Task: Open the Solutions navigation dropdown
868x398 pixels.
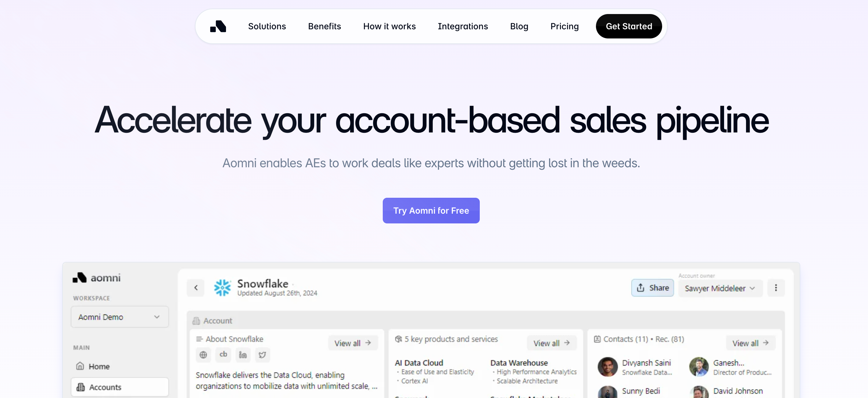Action: point(267,26)
